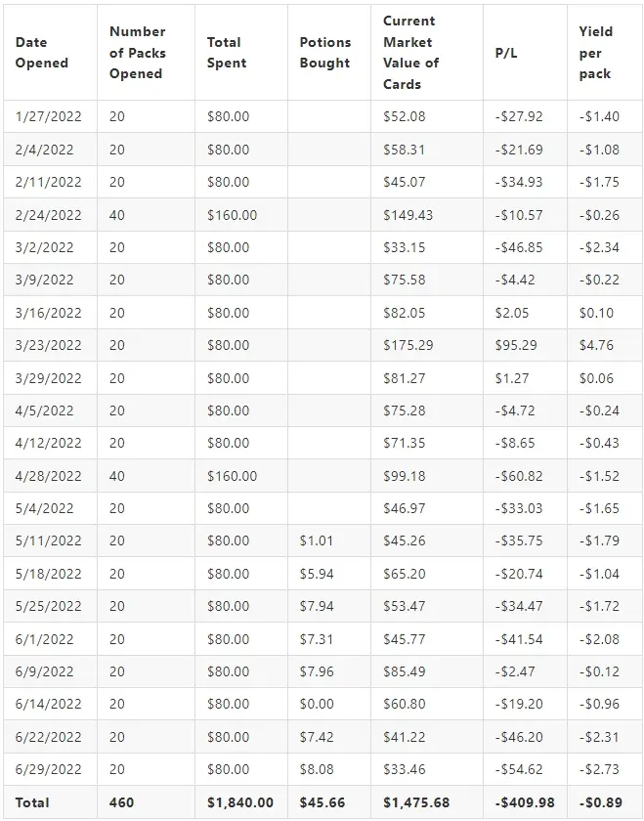Select the Potions Bought column header
Viewport: 644px width, 821px height.
pos(325,53)
